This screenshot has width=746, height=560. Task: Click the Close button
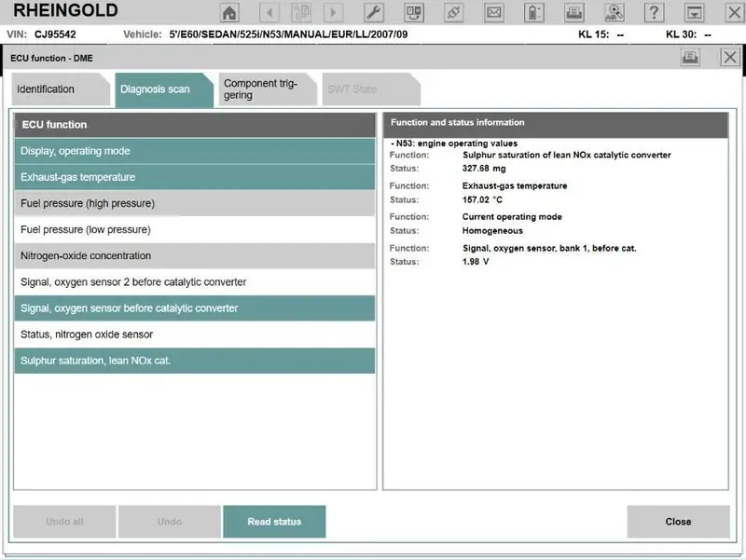(x=679, y=522)
